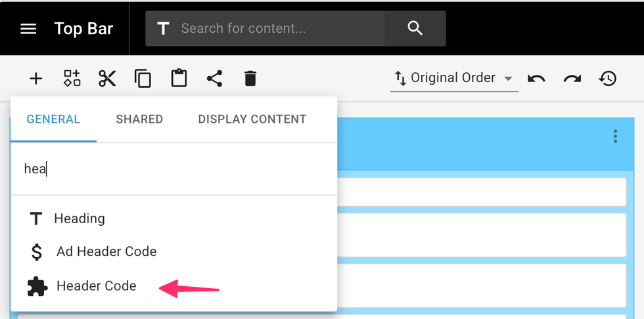Click the cut scissors icon
The width and height of the screenshot is (644, 319).
click(107, 79)
